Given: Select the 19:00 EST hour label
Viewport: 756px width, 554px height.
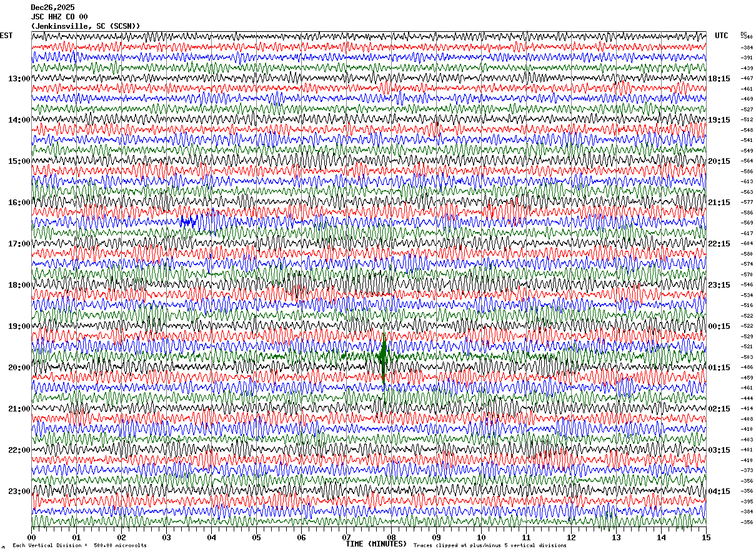Looking at the screenshot, I should click(x=19, y=326).
